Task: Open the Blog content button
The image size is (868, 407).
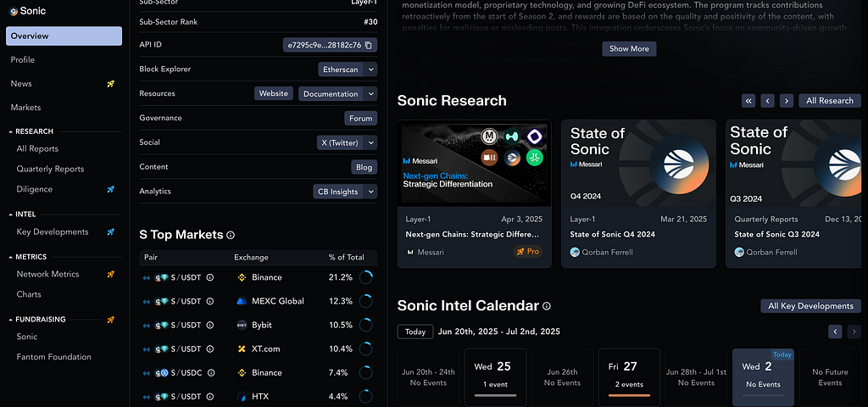Action: [x=364, y=167]
